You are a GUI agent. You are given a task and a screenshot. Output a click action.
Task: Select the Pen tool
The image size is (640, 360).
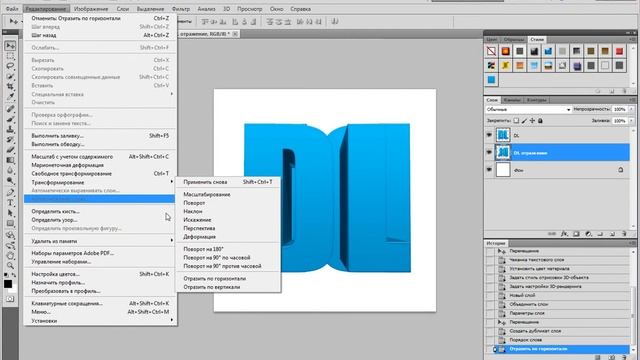pos(10,192)
